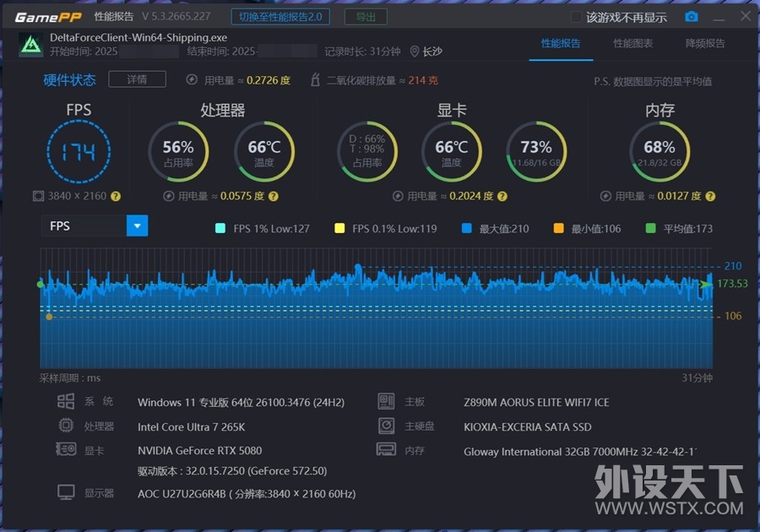The width and height of the screenshot is (760, 532).
Task: Click the 导出 export button
Action: (366, 17)
